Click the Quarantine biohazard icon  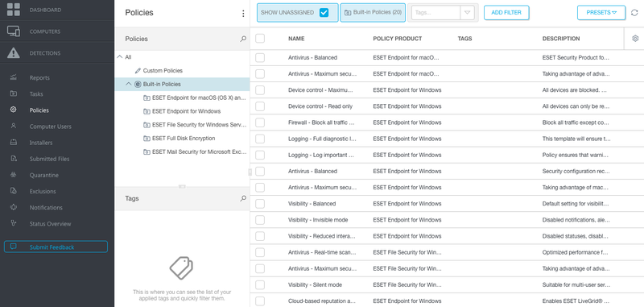point(14,175)
